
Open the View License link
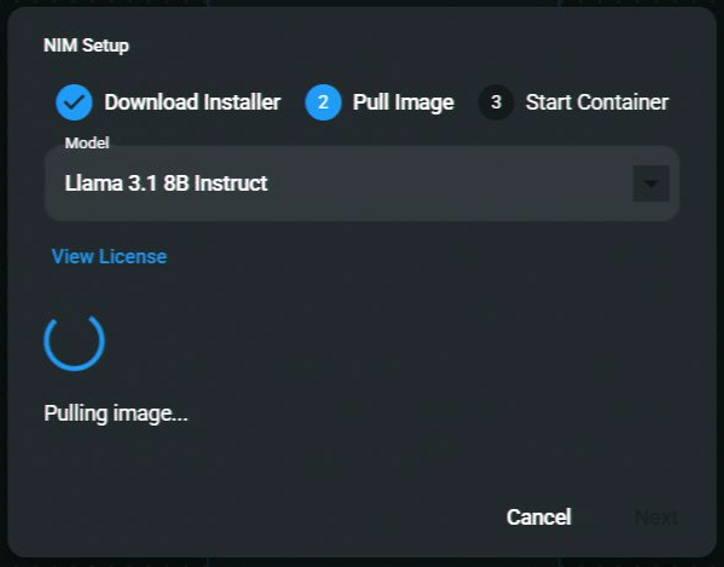coord(109,257)
